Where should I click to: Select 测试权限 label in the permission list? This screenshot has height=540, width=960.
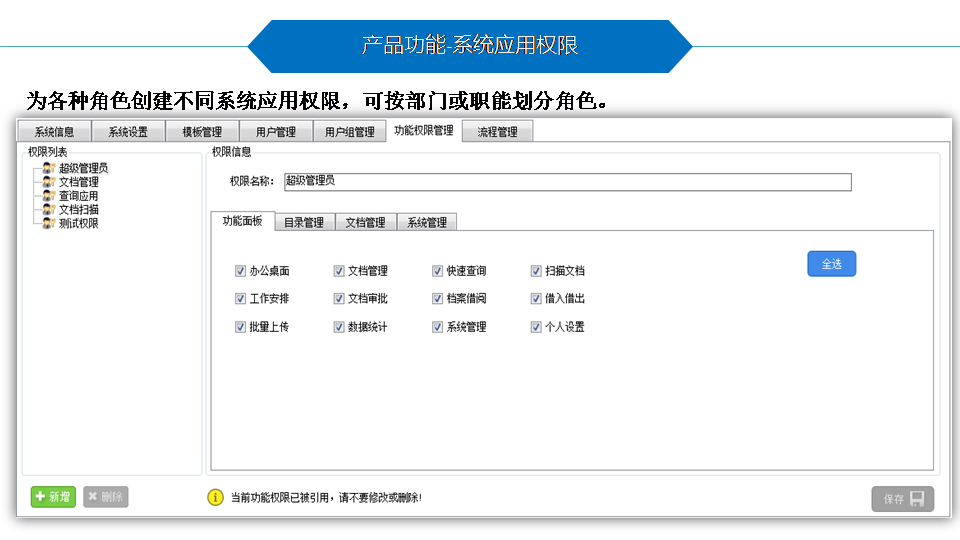[x=79, y=224]
